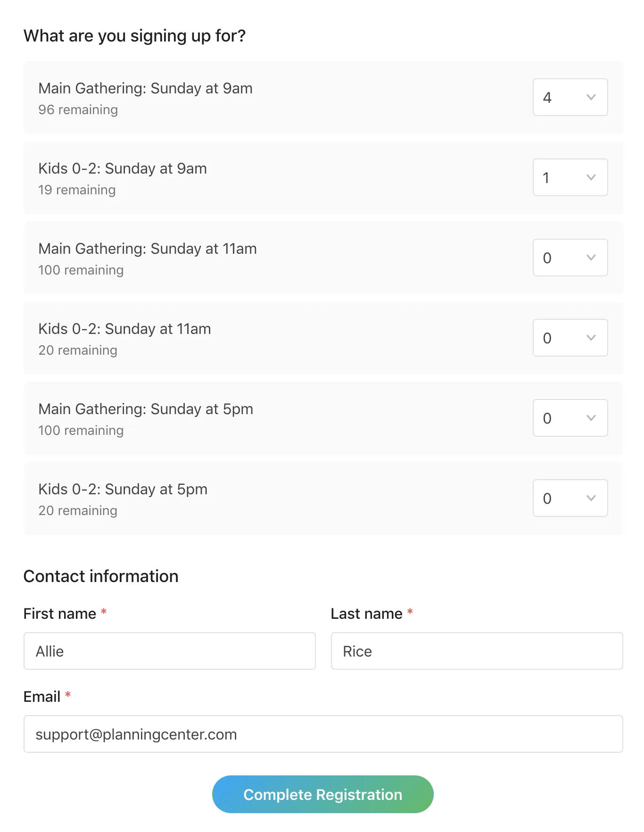Click chevron arrow for Kids 0-2 11am

pyautogui.click(x=591, y=338)
